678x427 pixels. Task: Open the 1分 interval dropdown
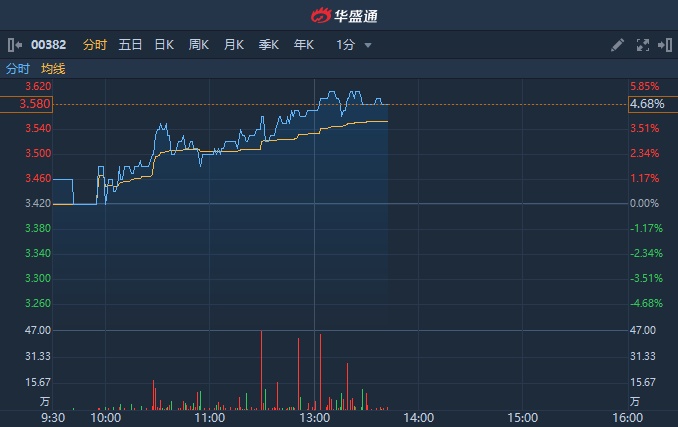pyautogui.click(x=345, y=45)
